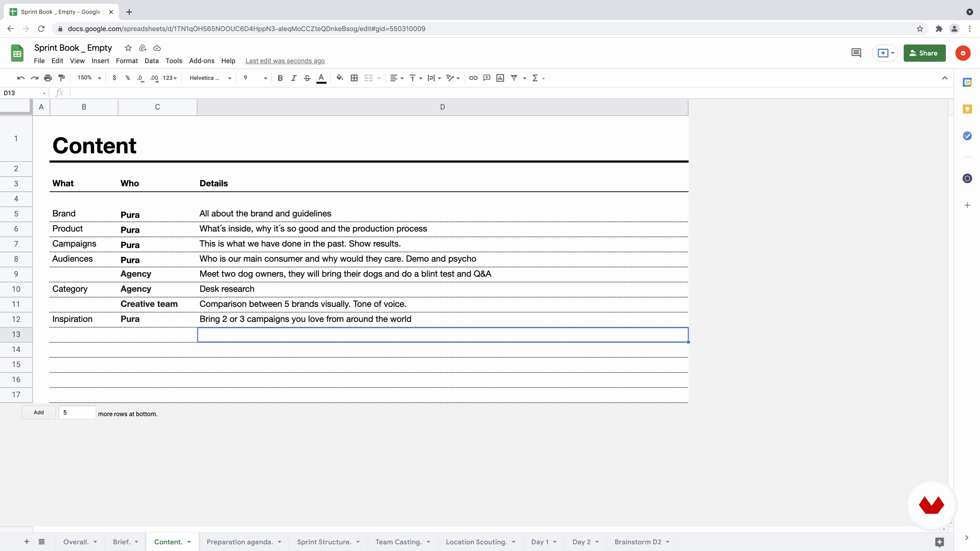Viewport: 980px width, 551px height.
Task: Click the Merge cells icon
Action: [x=368, y=78]
